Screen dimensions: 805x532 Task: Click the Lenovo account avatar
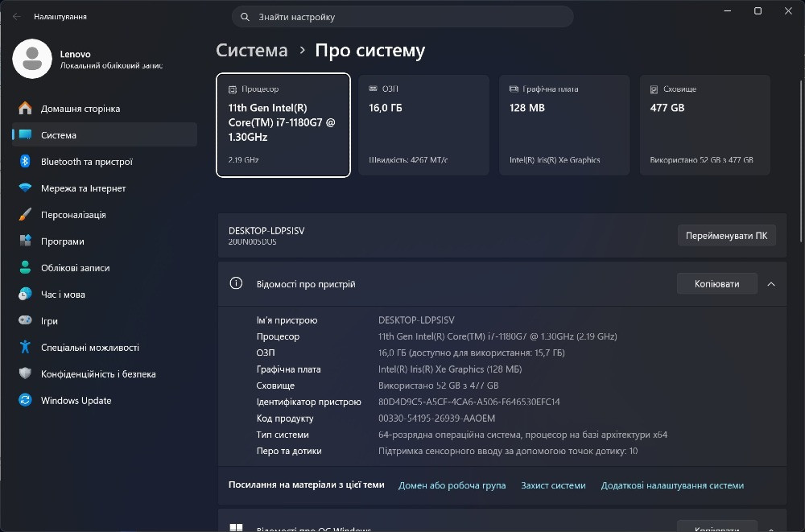32,59
